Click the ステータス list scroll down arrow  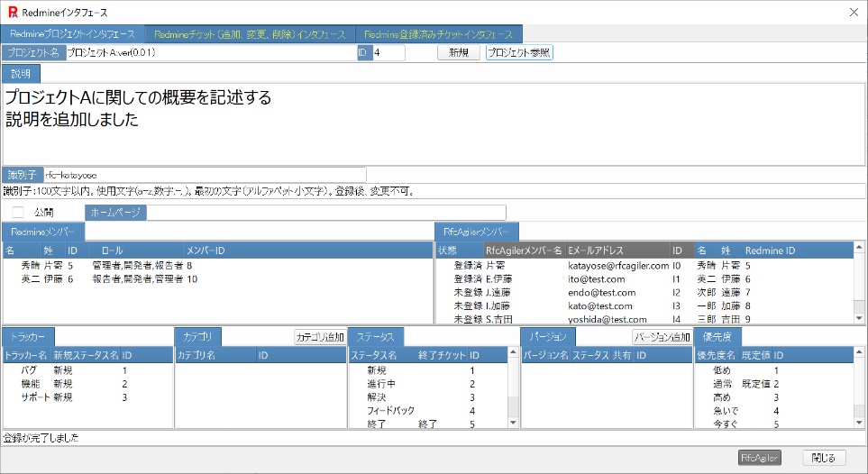pyautogui.click(x=513, y=423)
